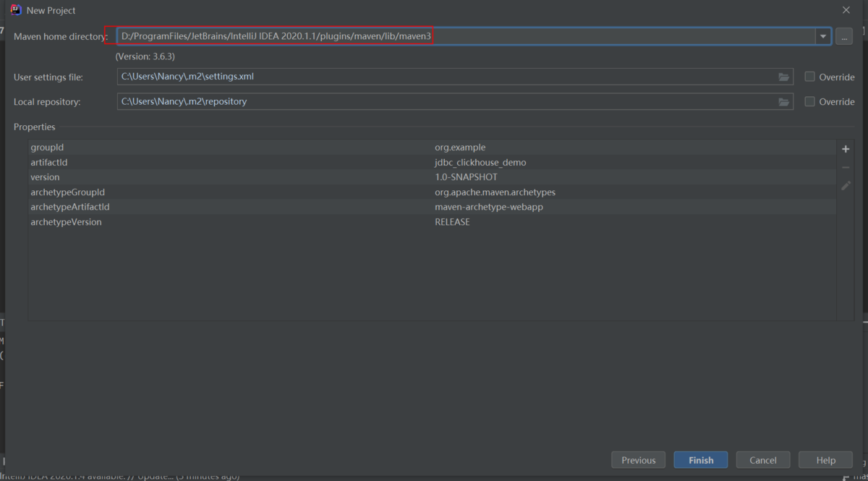Enable Override for User settings file
Image resolution: width=868 pixels, height=481 pixels.
point(810,77)
